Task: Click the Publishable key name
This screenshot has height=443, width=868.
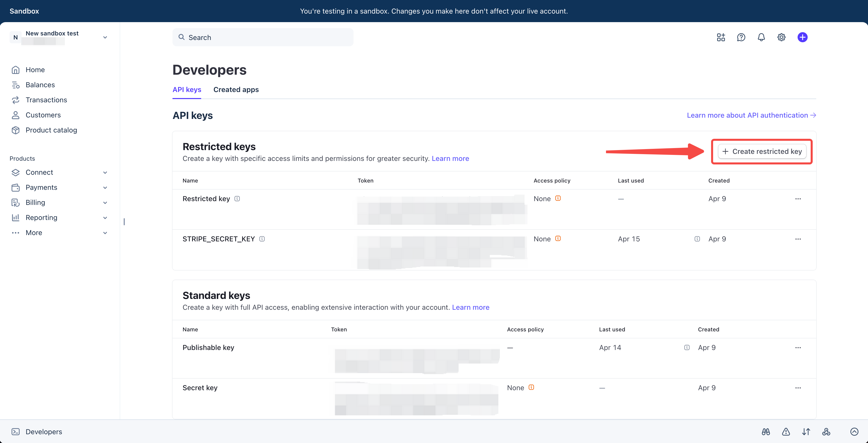Action: [208, 347]
